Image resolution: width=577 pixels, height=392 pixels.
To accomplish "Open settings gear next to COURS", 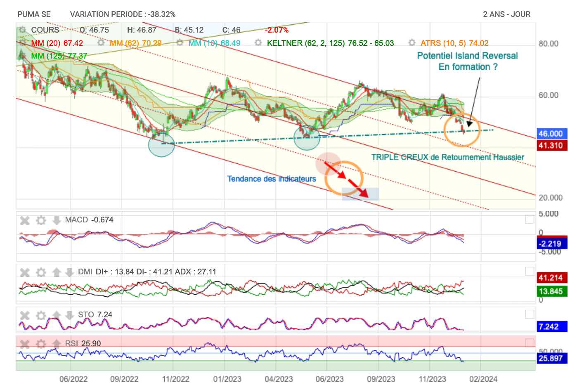I will point(22,30).
